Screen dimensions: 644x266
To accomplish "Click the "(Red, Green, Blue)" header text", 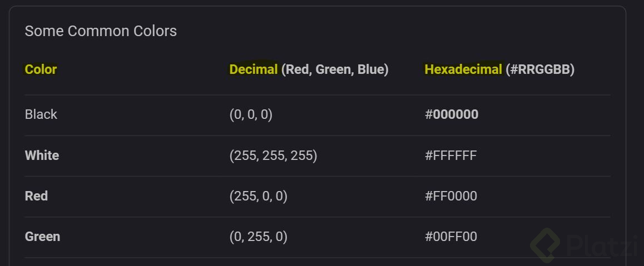I will point(335,69).
